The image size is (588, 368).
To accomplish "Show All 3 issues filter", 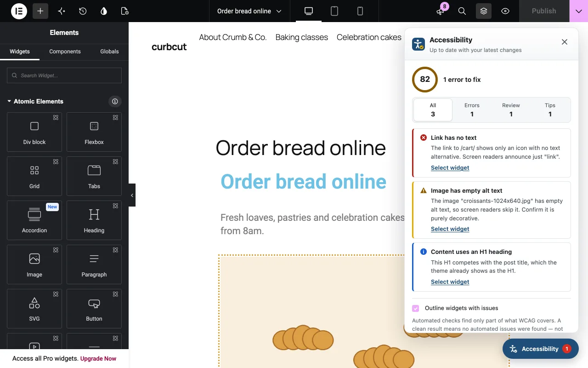I will (433, 110).
